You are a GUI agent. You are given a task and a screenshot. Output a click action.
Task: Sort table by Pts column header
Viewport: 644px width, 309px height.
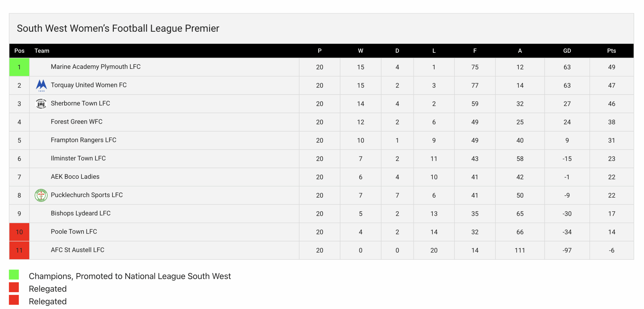coord(611,51)
